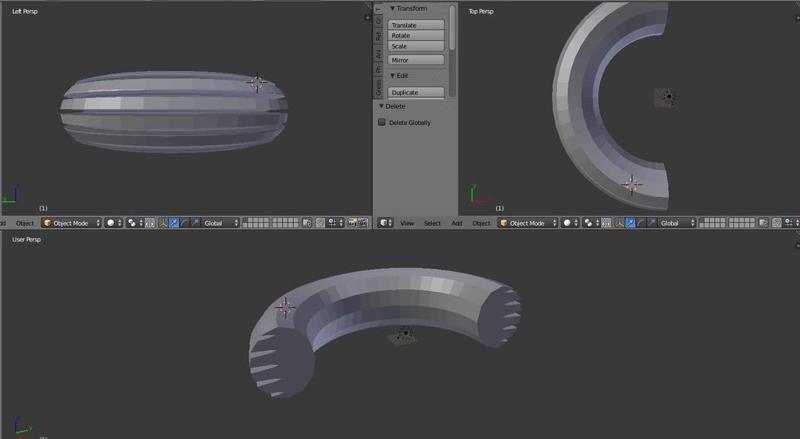800x439 pixels.
Task: Open viewport shading selector in Top Persp header
Action: point(570,223)
